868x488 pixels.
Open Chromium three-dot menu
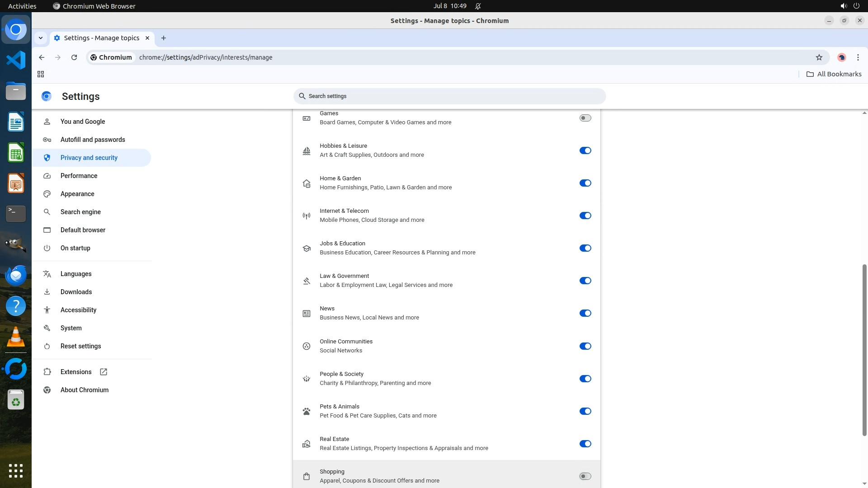[x=858, y=57]
